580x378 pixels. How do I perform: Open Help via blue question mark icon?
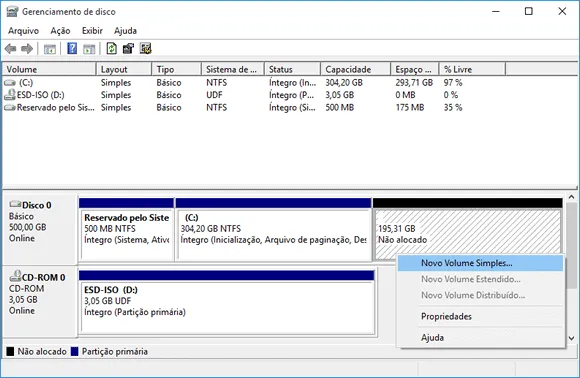(72, 48)
